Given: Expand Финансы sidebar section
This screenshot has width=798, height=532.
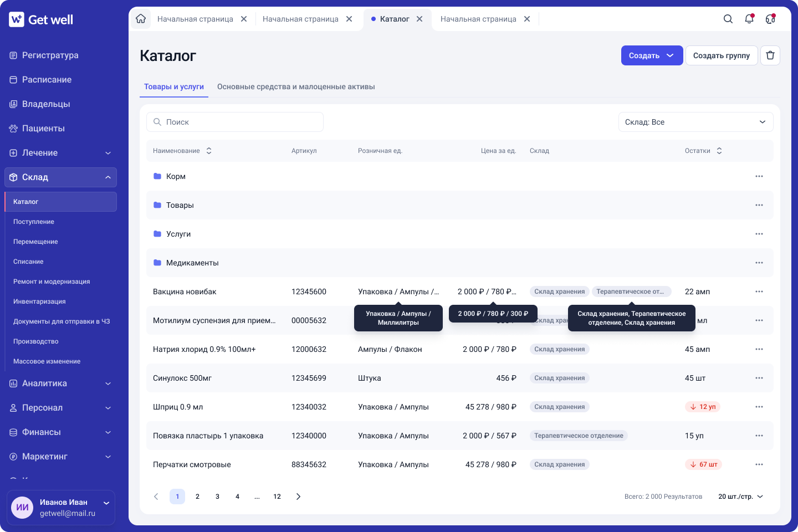Looking at the screenshot, I should pyautogui.click(x=60, y=432).
